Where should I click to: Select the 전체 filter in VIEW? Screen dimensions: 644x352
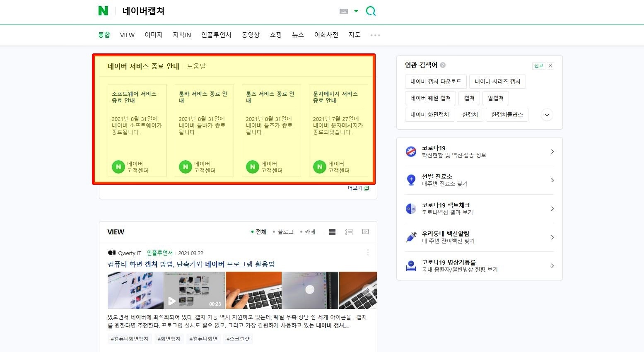tap(259, 232)
